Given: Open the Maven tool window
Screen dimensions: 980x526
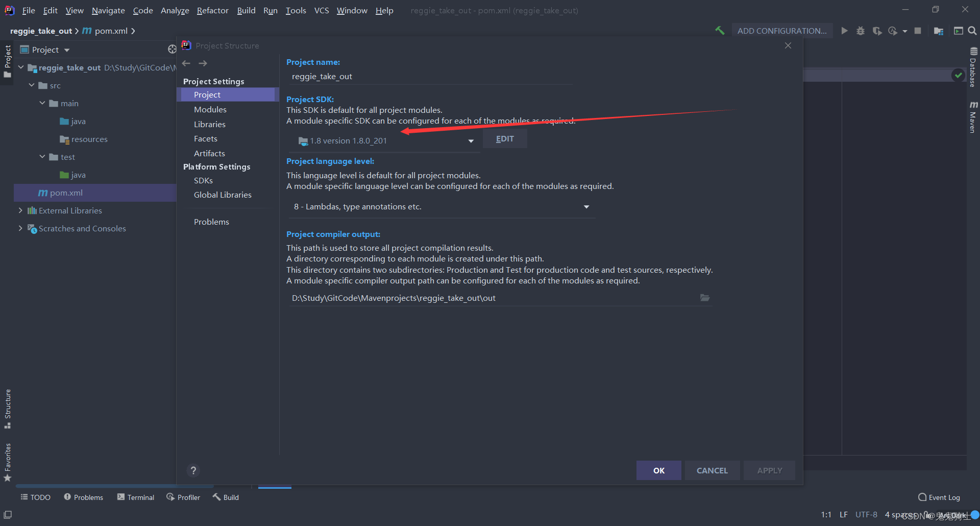Looking at the screenshot, I should tap(973, 117).
